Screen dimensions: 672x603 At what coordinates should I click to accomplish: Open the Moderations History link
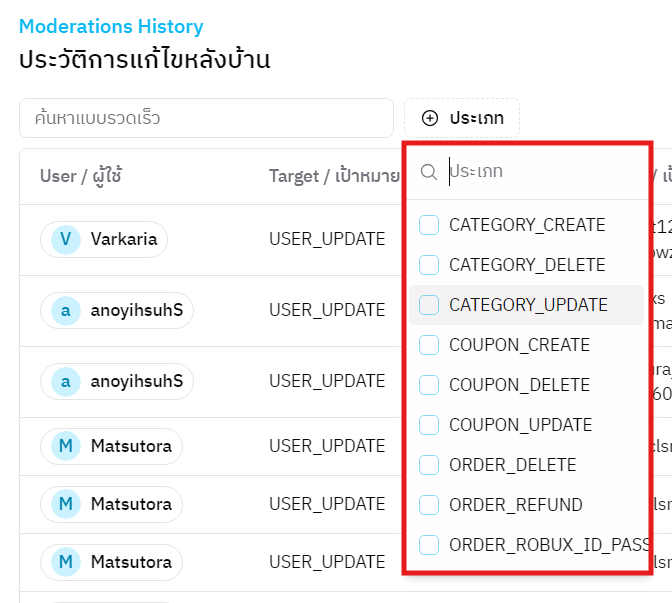[x=111, y=27]
